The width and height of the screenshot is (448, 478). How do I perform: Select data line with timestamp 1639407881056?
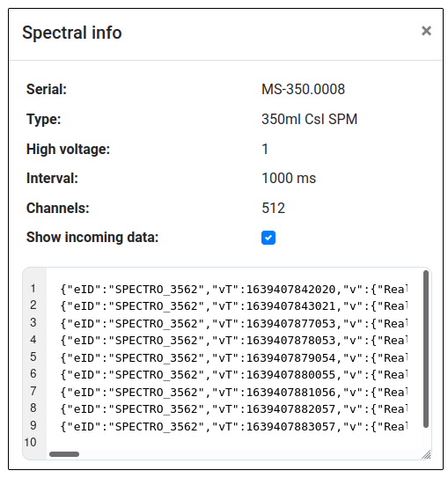coord(234,393)
